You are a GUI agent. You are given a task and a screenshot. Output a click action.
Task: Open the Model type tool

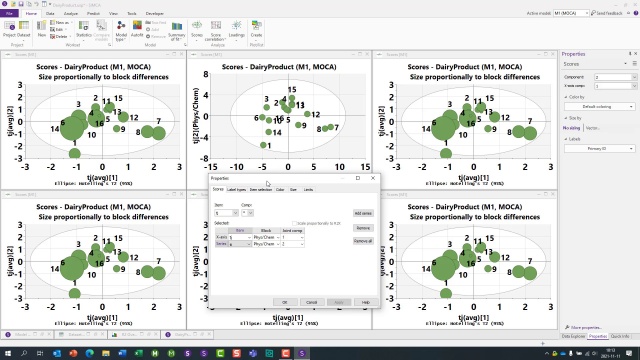121,31
